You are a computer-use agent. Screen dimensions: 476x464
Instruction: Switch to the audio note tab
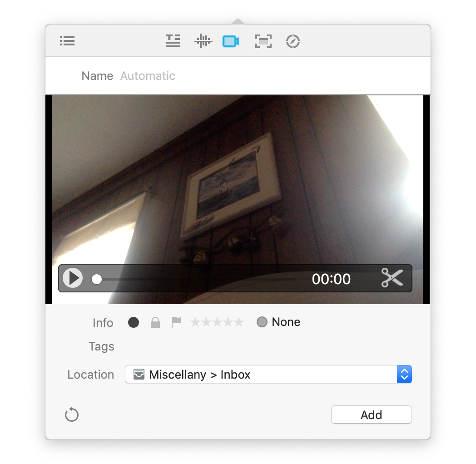tap(203, 41)
